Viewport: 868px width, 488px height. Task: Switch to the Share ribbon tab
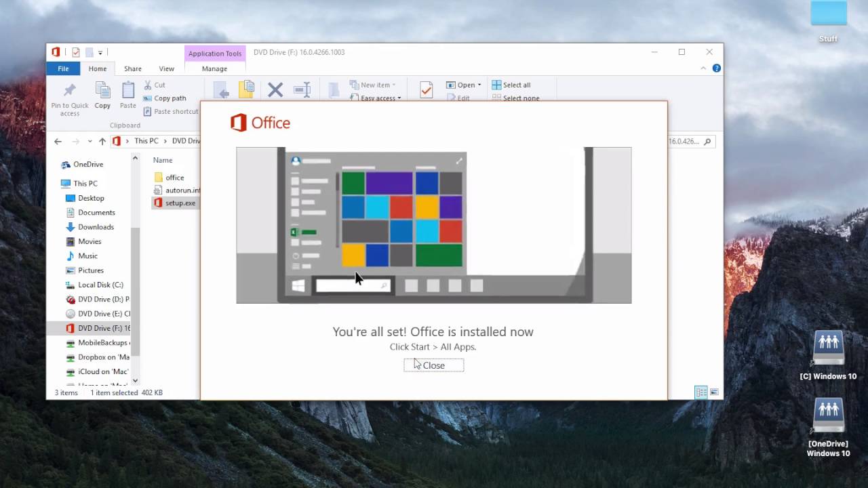pos(133,68)
